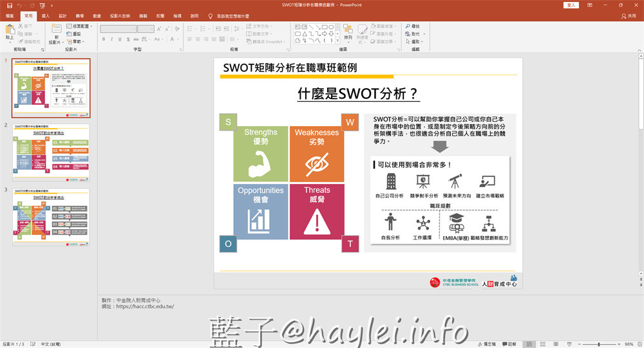Open 圖案填滿 (Shape Fill) color options

coord(384,26)
